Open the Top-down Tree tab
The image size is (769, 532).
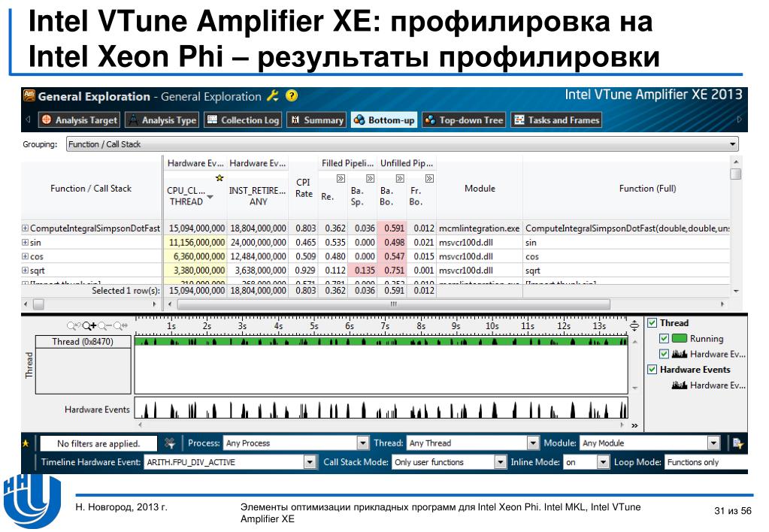click(x=464, y=120)
